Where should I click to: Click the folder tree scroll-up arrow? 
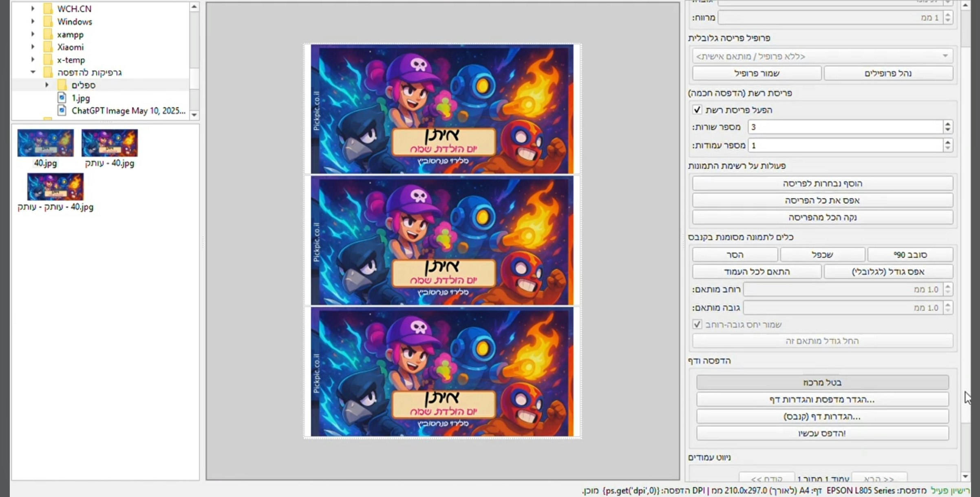point(194,7)
